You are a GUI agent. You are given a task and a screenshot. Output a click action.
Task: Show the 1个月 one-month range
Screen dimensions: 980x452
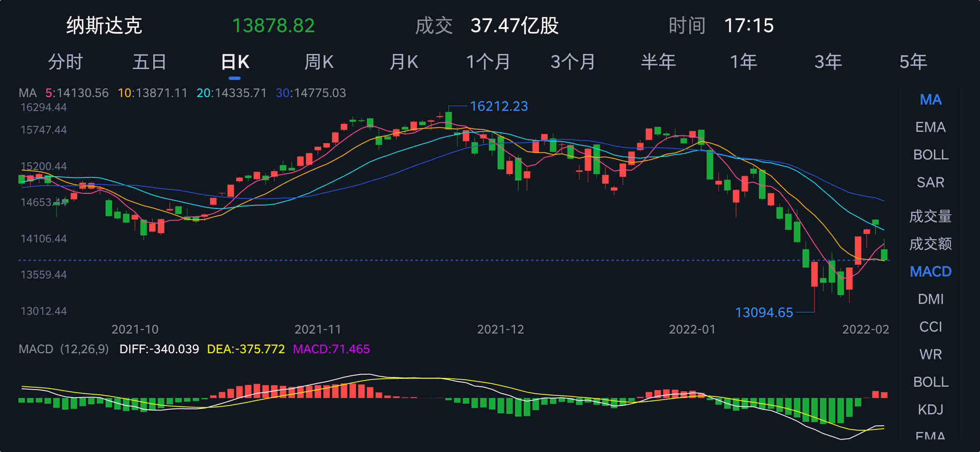point(488,62)
